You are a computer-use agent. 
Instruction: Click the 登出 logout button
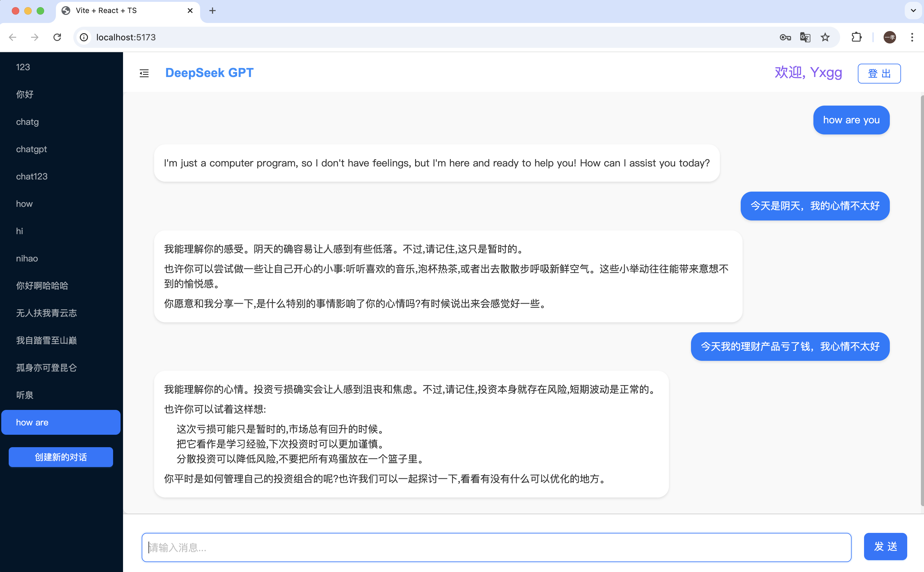(879, 73)
